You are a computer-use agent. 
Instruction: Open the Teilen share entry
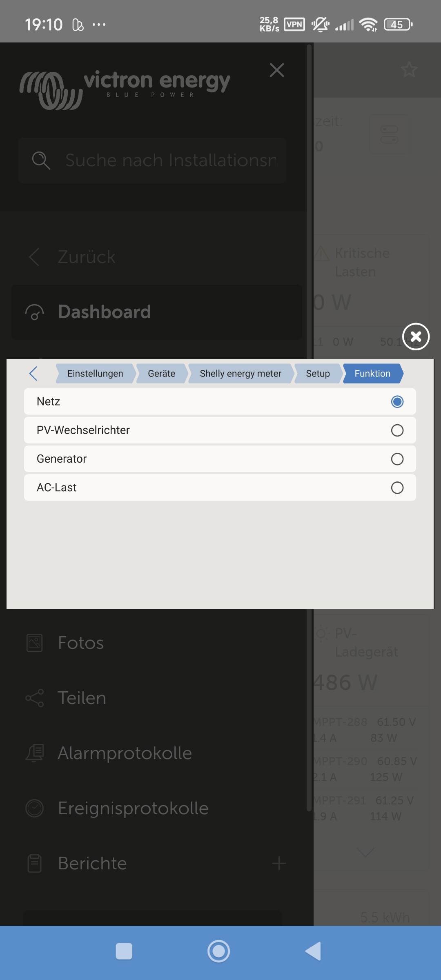coord(82,698)
